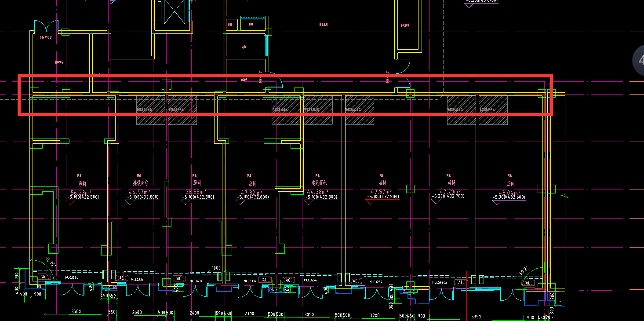Viewport: 644px width, 321px height.
Task: Click the AC tag beside MLC3534
Action: [44, 277]
